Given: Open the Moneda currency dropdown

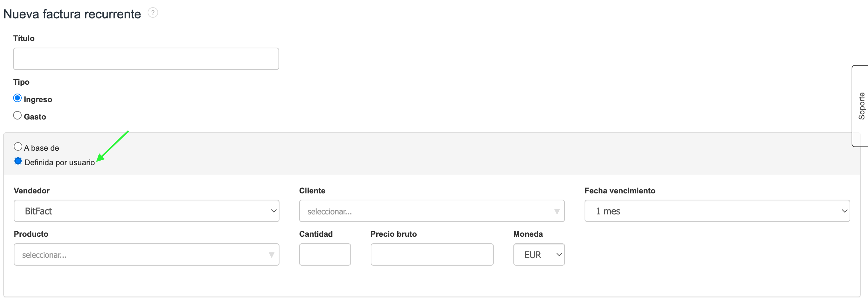Looking at the screenshot, I should coord(538,255).
